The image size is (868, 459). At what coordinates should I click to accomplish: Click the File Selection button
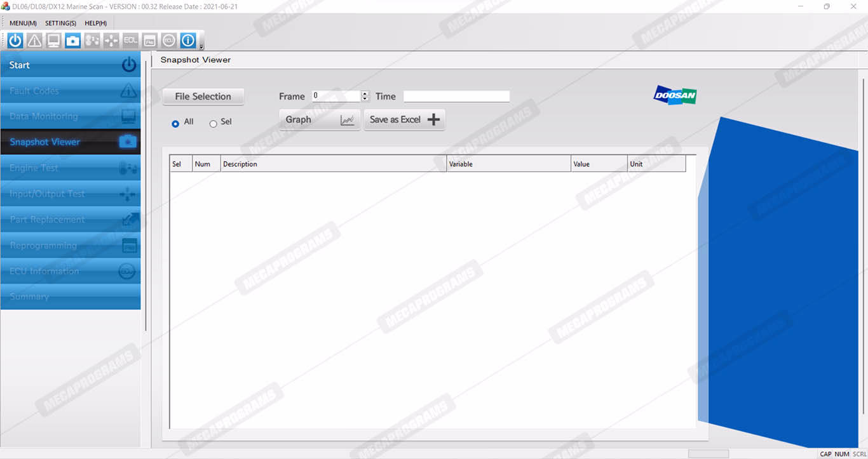[203, 96]
